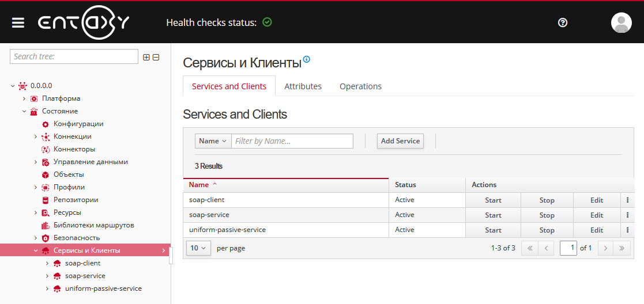Expand the Коннекции node
This screenshot has width=644, height=304.
(x=36, y=136)
